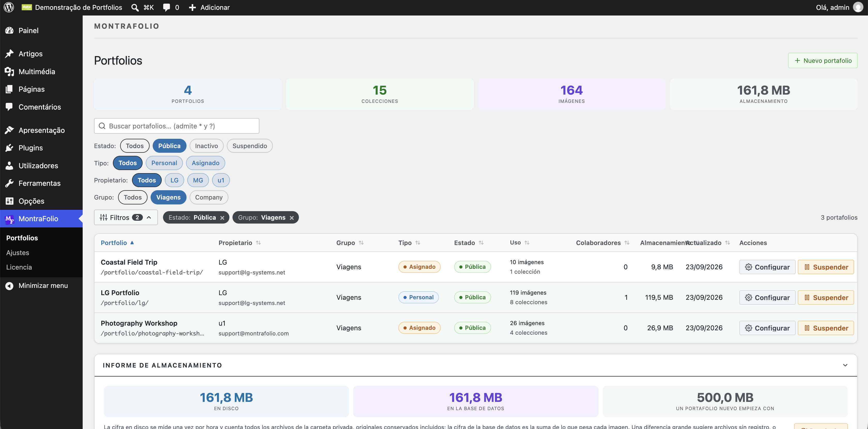
Task: Filter propietario by LG
Action: 174,180
